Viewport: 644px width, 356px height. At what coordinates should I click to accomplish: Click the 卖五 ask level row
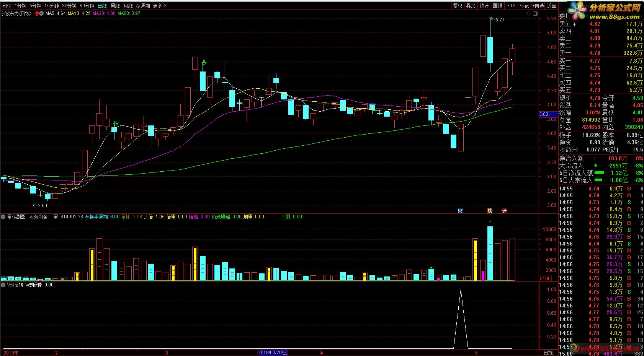click(x=601, y=24)
